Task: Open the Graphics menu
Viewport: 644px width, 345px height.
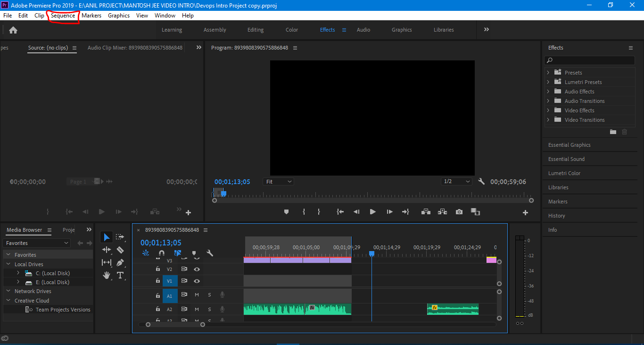Action: (x=119, y=16)
